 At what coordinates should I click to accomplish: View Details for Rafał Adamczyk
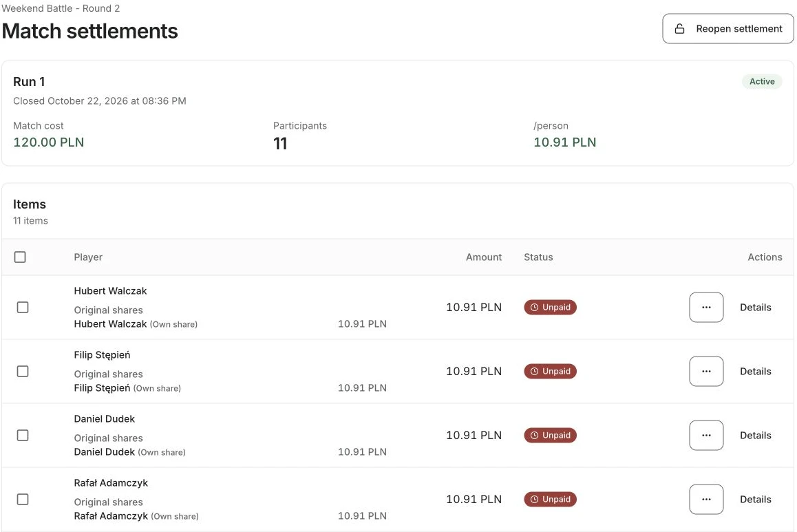click(x=755, y=500)
